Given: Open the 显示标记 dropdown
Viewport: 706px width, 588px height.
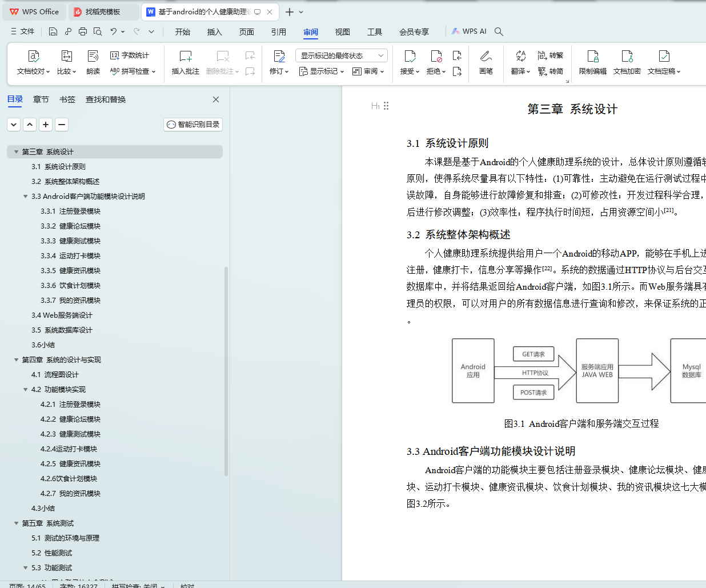Looking at the screenshot, I should tap(322, 71).
